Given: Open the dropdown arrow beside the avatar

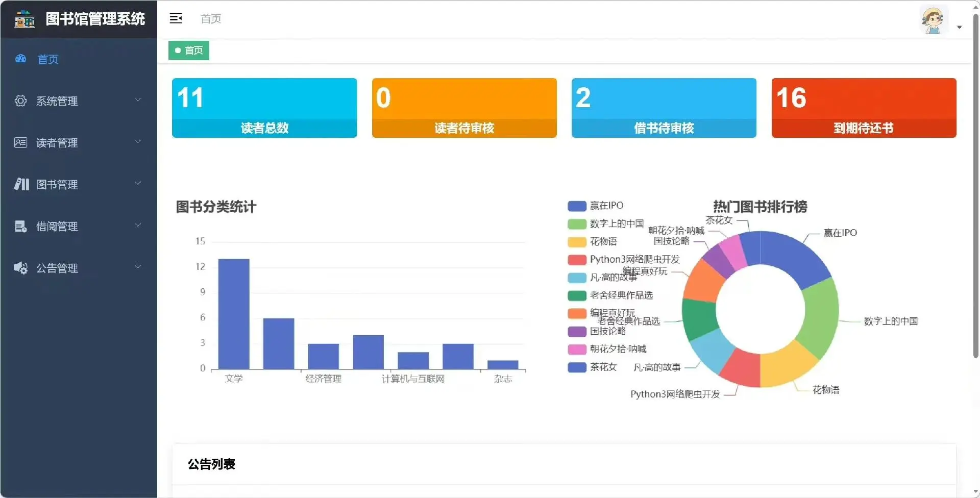Looking at the screenshot, I should pos(960,28).
